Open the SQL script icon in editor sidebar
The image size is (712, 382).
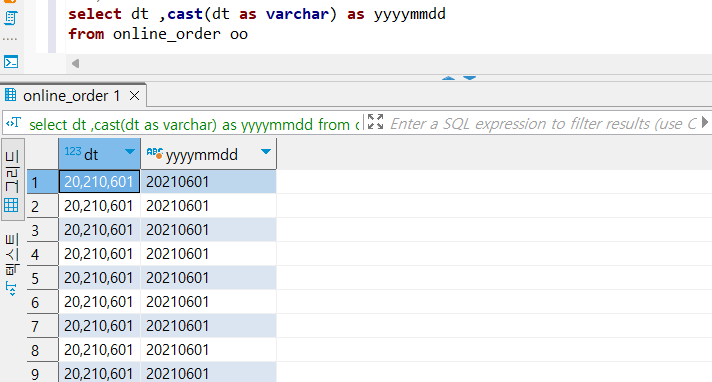tap(10, 18)
